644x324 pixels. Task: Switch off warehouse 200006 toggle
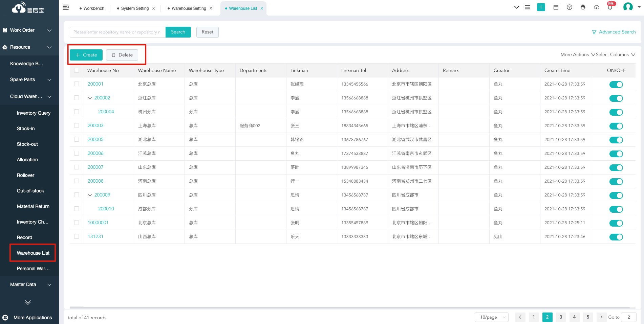pyautogui.click(x=616, y=154)
